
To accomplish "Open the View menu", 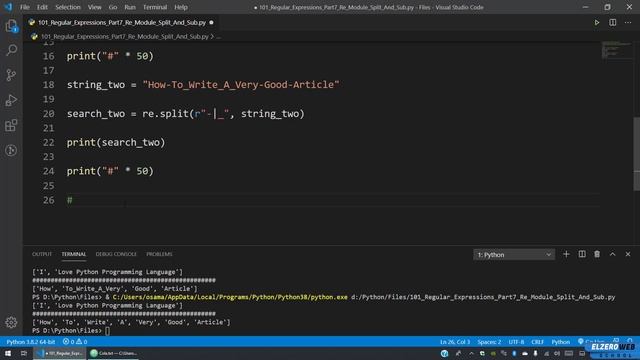I will click(94, 7).
